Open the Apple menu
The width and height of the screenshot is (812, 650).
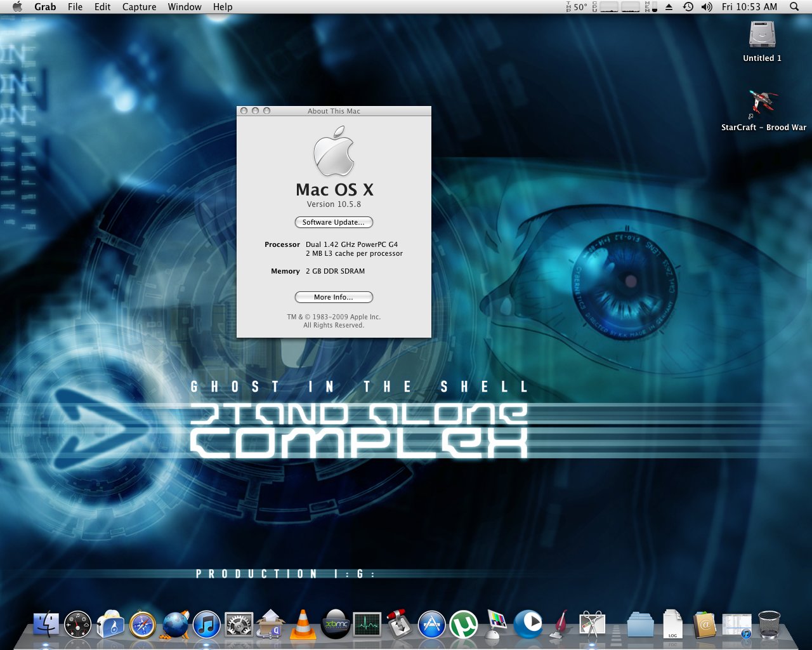click(x=17, y=7)
